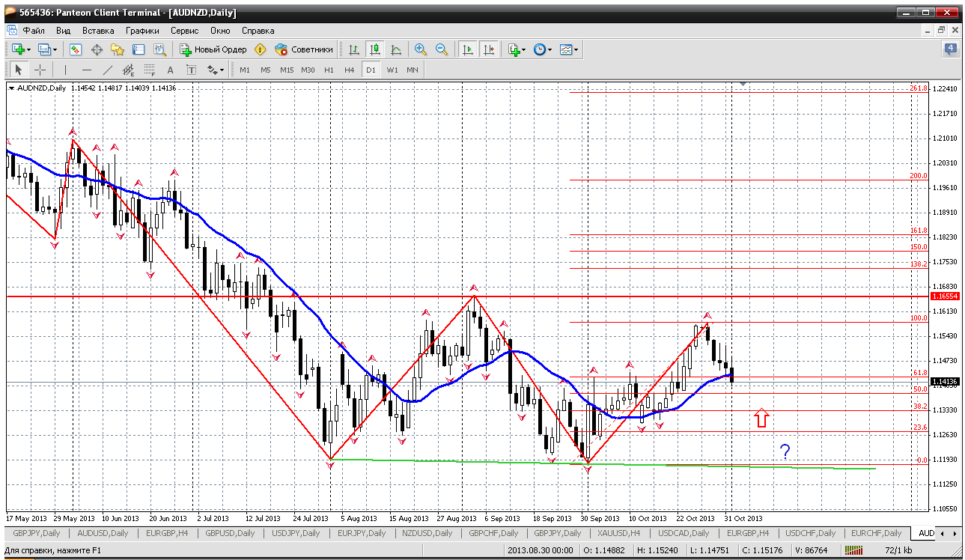Toggle the Market Watch window
Viewport: 965px width, 560px height.
[x=76, y=49]
